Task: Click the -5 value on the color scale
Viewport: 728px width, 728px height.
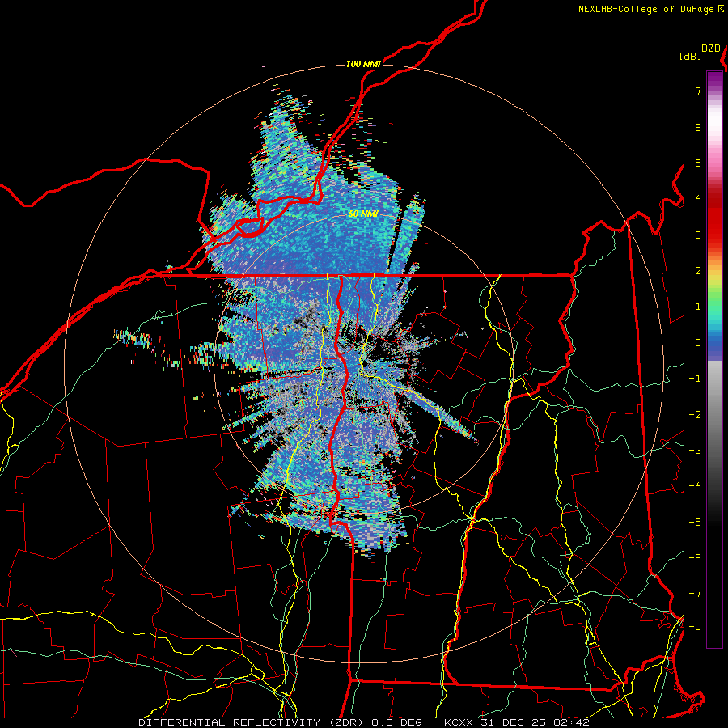Action: 695,523
